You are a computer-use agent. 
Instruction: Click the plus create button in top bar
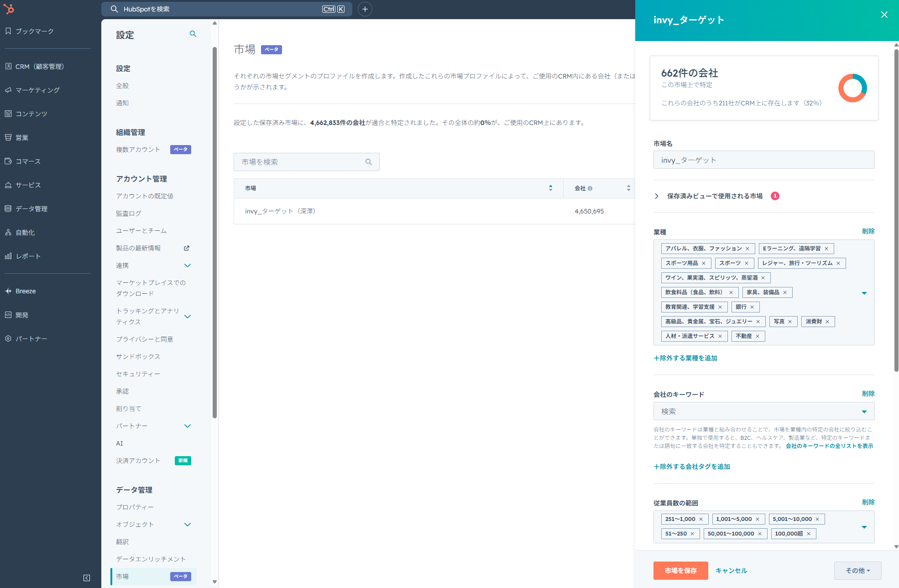365,9
